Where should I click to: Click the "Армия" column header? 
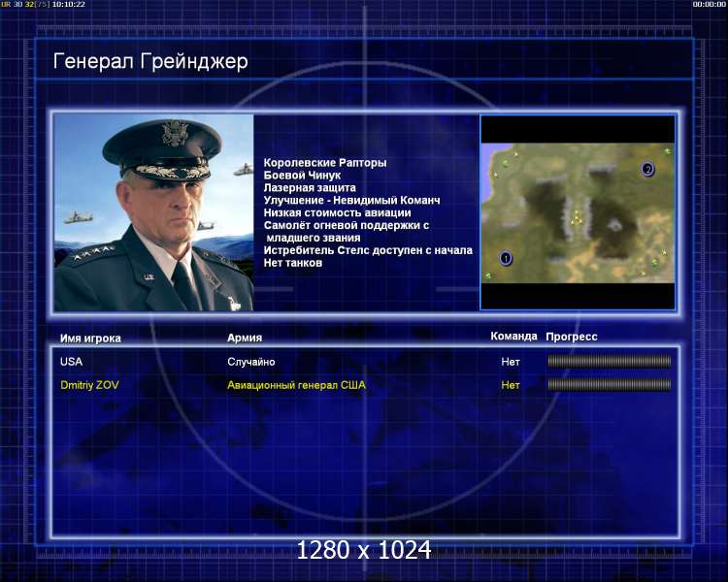(245, 338)
